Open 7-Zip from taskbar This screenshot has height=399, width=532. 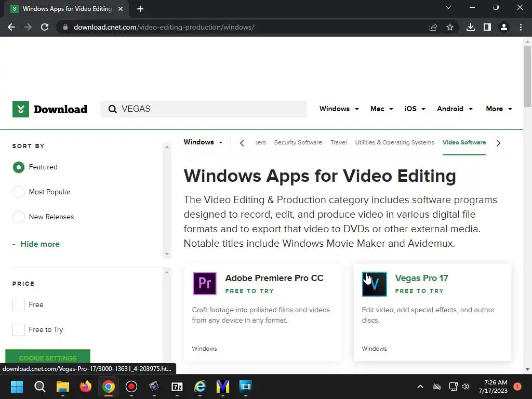(x=177, y=387)
